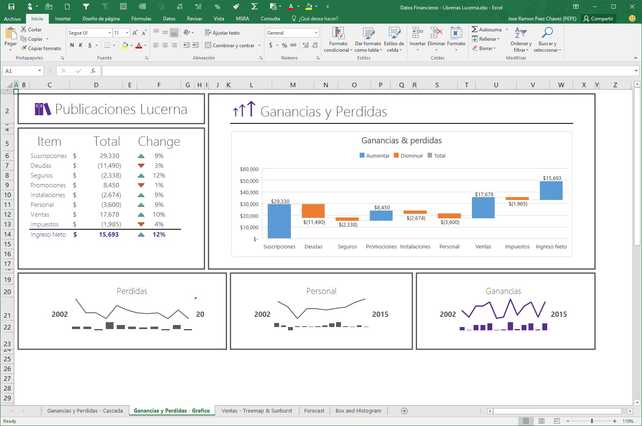Click the Pegar (paste) icon
Screen dimensions: 642x426
coord(10,36)
